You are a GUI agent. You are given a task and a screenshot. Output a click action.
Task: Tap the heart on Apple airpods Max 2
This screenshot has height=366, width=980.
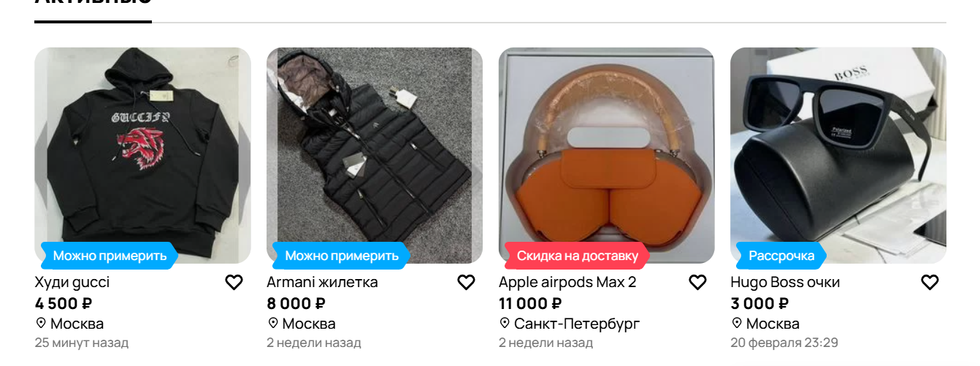tap(698, 282)
